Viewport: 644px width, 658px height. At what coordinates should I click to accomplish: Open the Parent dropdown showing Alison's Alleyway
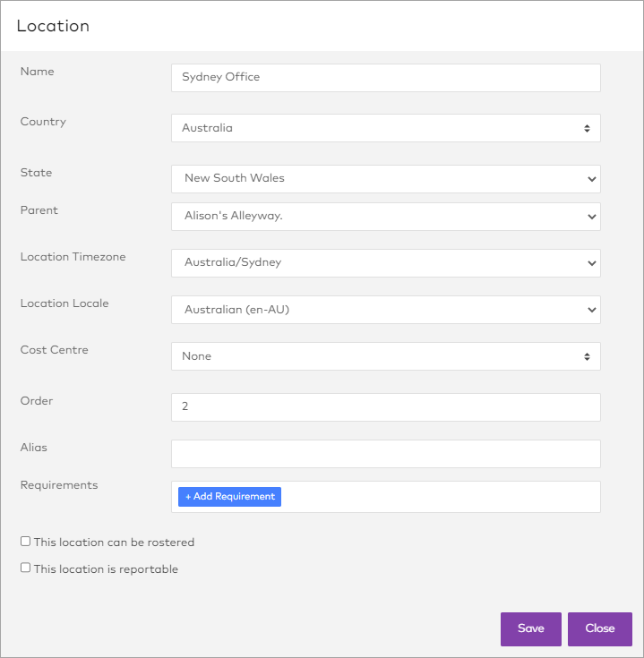click(x=385, y=216)
